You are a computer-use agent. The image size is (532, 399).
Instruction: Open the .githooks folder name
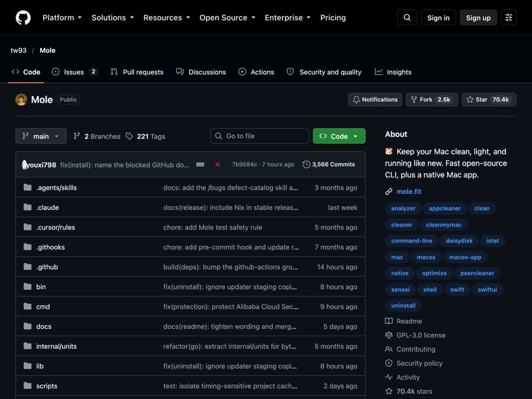click(51, 247)
